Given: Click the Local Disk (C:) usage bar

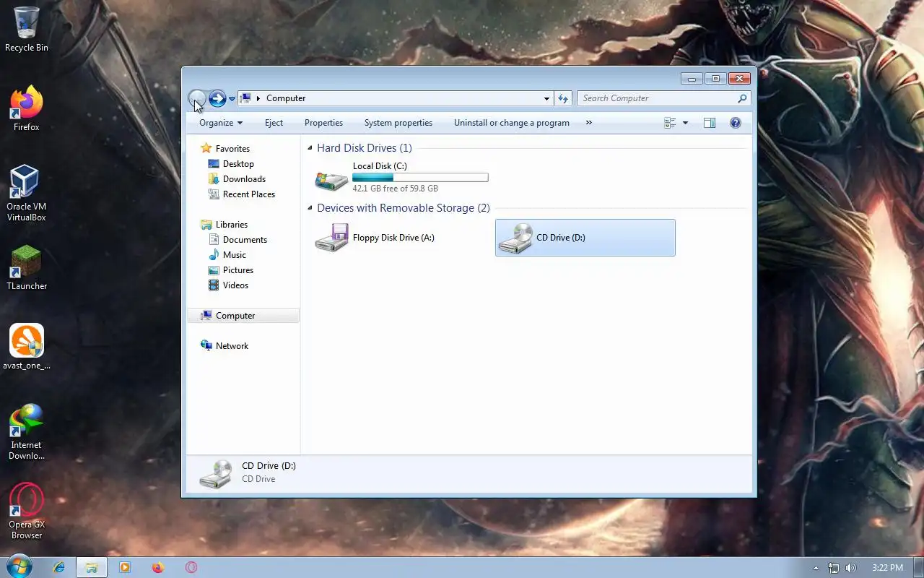Looking at the screenshot, I should pos(420,177).
